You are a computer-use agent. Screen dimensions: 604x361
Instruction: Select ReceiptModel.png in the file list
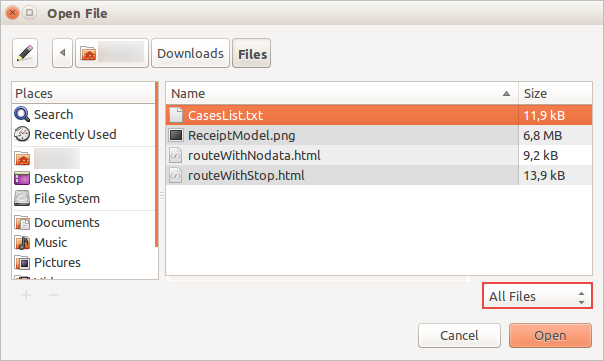pyautogui.click(x=379, y=135)
